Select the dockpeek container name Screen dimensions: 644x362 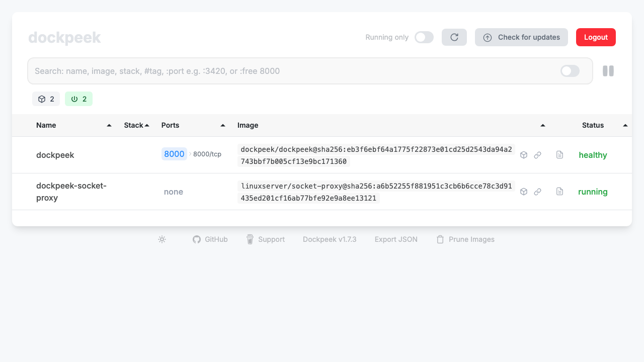55,155
